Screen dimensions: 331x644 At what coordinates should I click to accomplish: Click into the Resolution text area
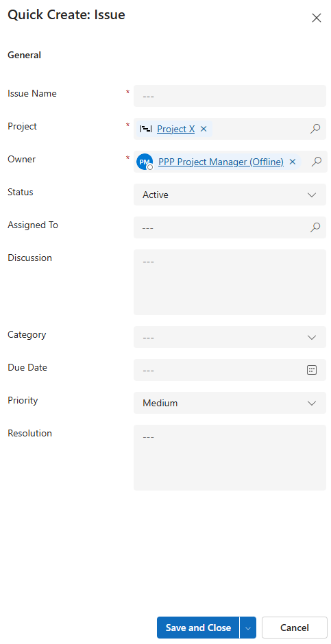pyautogui.click(x=230, y=458)
